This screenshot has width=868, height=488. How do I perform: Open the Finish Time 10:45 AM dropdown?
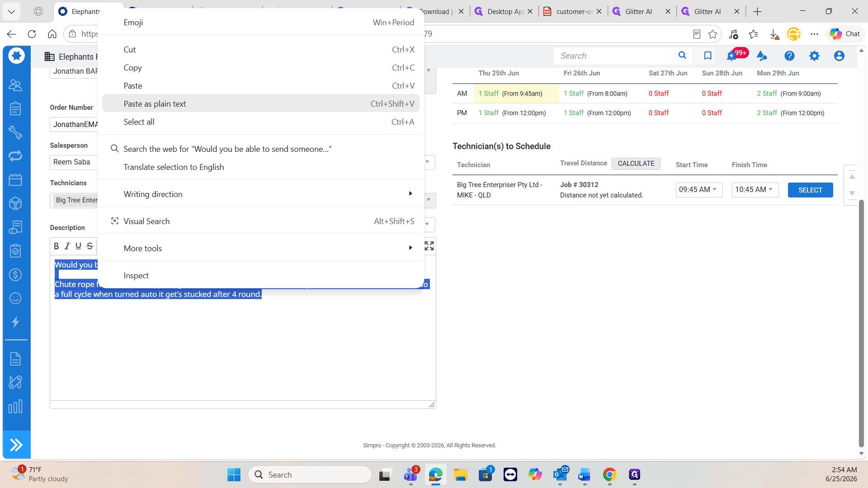[x=755, y=190]
